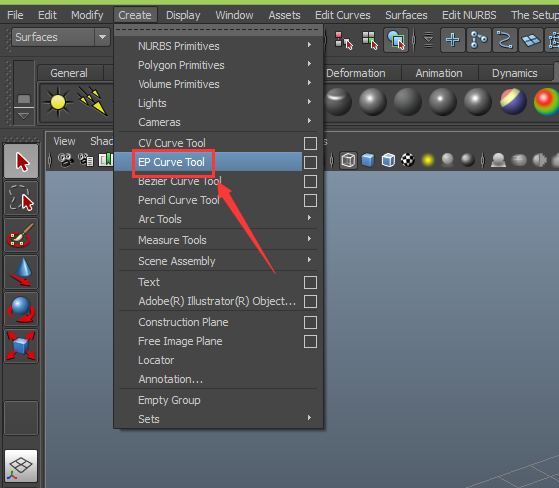559x488 pixels.
Task: Open CV Curve Tool option box
Action: 310,143
